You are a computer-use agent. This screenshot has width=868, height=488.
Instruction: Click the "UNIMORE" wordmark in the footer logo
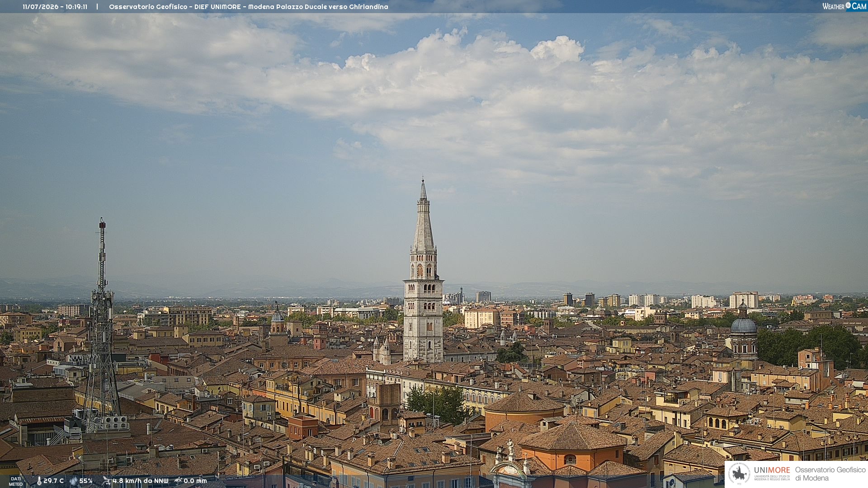tap(772, 470)
